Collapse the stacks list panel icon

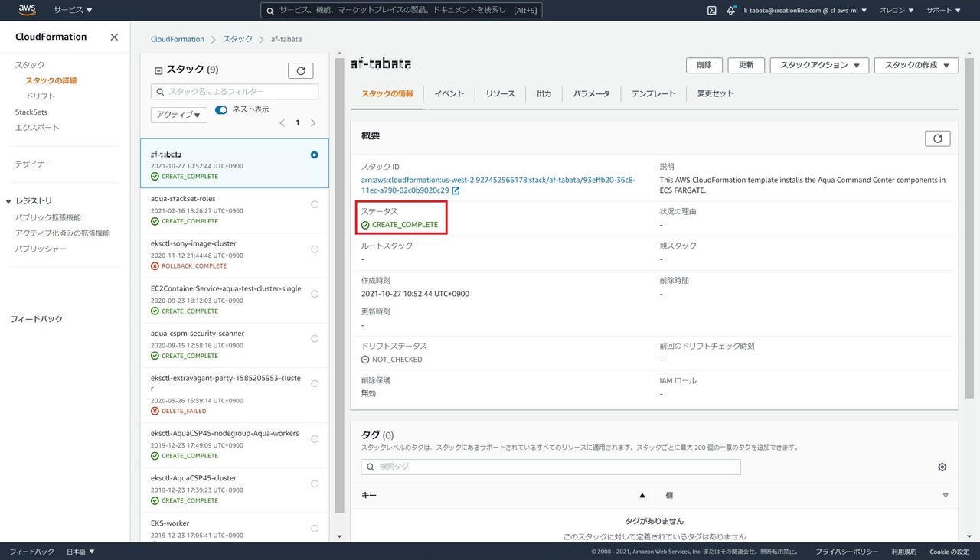point(158,70)
